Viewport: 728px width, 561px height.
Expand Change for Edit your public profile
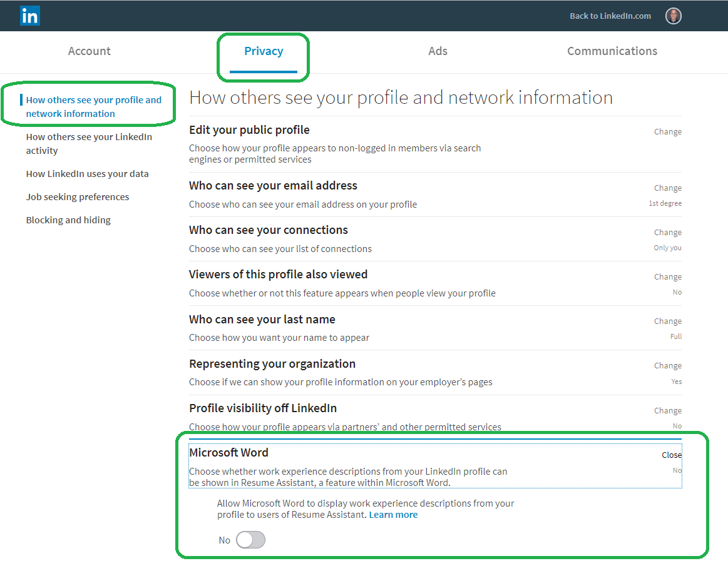(x=668, y=132)
